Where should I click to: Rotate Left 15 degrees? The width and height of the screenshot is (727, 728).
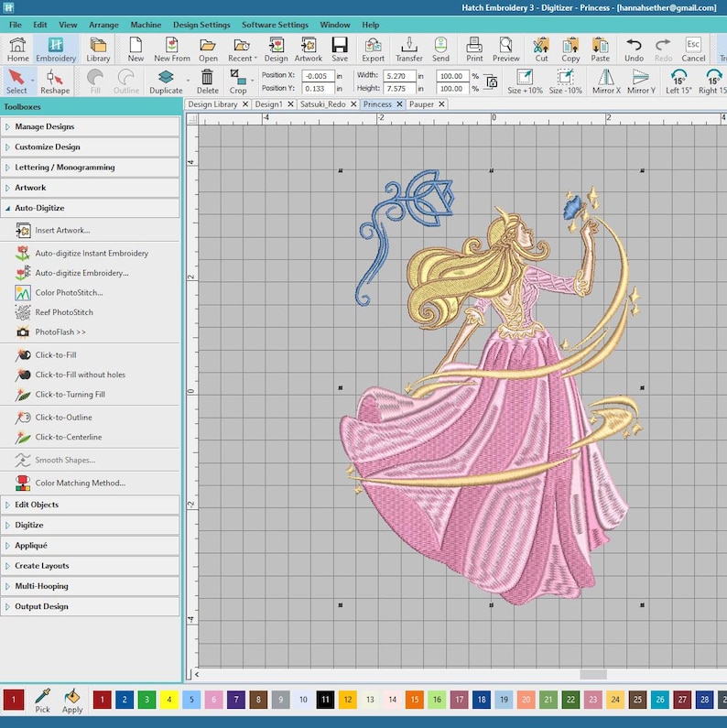(678, 81)
